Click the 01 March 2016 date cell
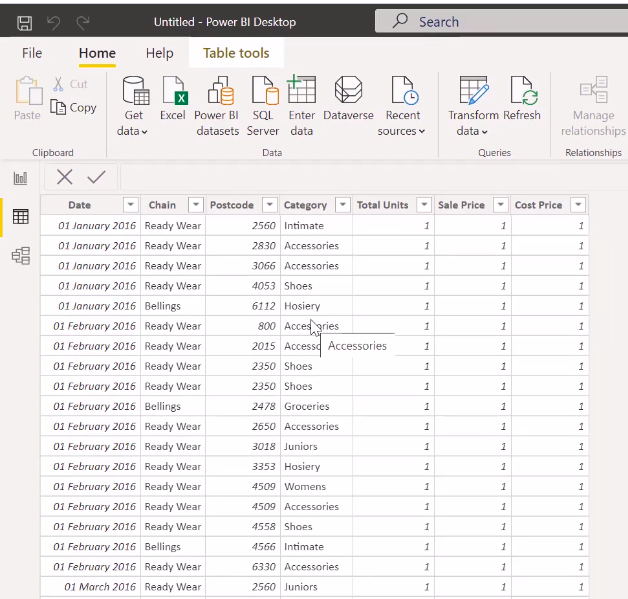The width and height of the screenshot is (628, 599). coord(91,587)
